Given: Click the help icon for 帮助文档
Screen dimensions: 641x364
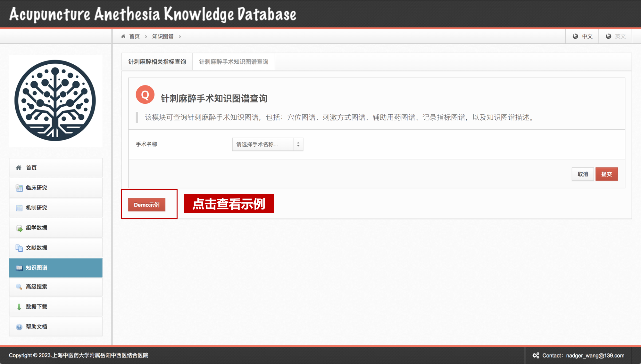Looking at the screenshot, I should pyautogui.click(x=19, y=327).
